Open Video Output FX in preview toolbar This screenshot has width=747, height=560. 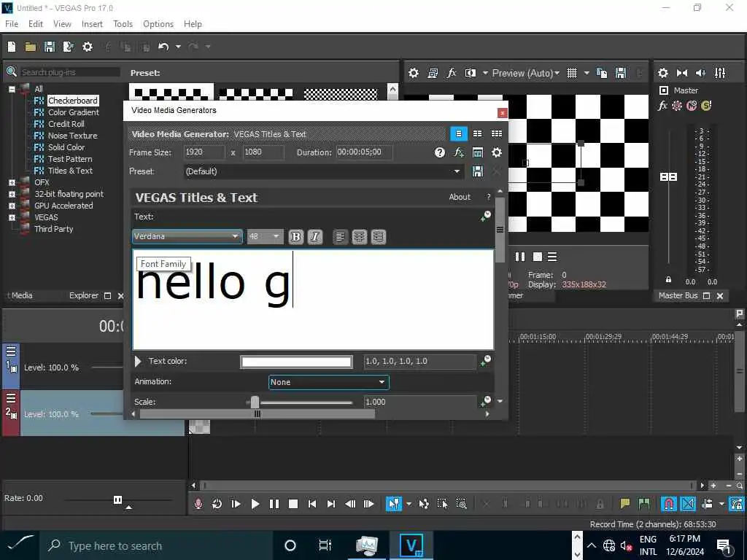point(451,74)
